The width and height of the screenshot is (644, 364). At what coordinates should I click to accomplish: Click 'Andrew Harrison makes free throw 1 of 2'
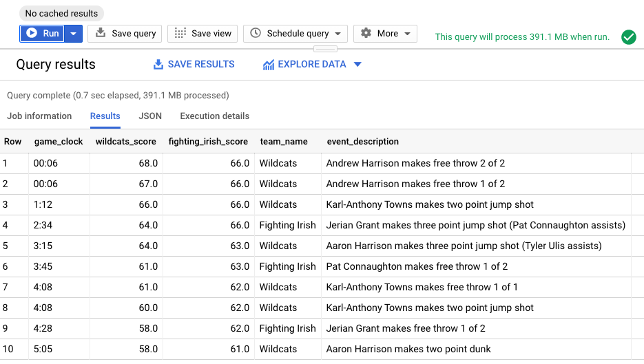[415, 184]
